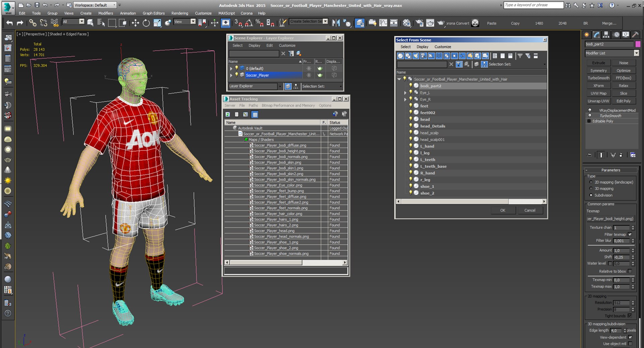Click the Symmetry modifier button

point(598,70)
